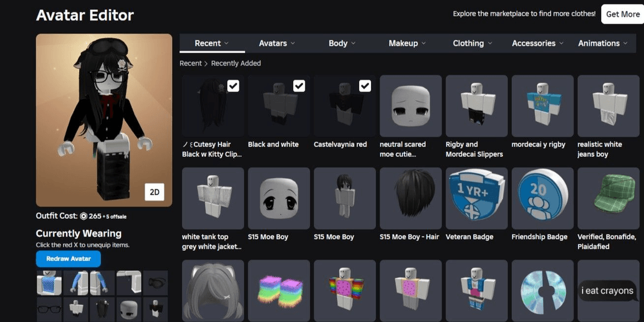Select the i eat crayons speech bubble
This screenshot has height=322, width=644.
(608, 290)
